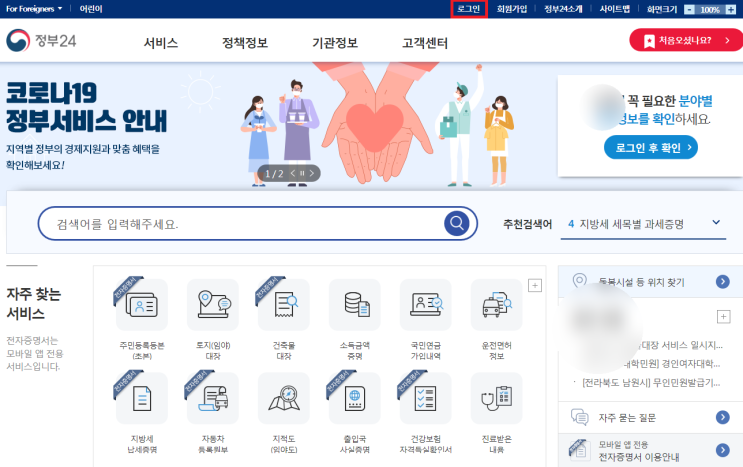The image size is (743, 467).
Task: Open the 서비스 menu
Action: (161, 43)
